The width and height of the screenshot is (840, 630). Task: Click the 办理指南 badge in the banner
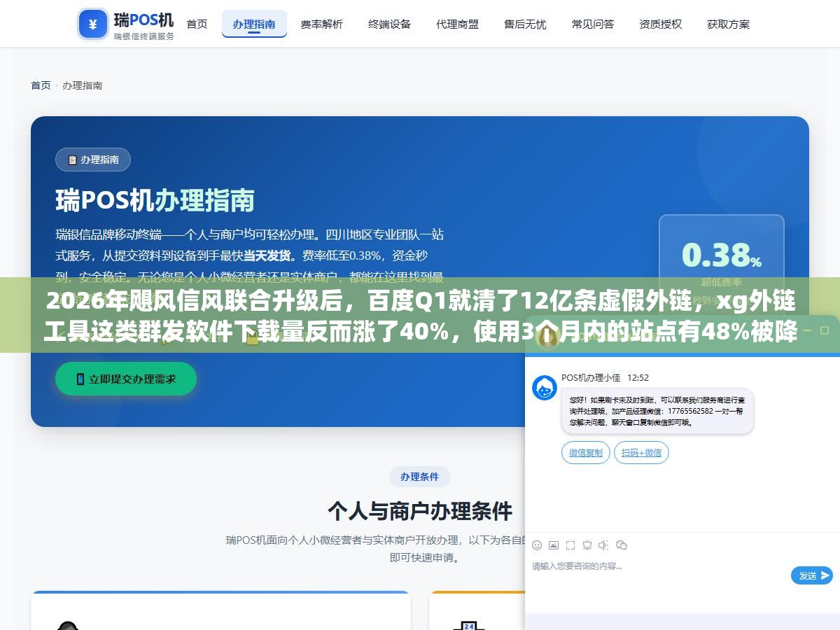[x=93, y=160]
